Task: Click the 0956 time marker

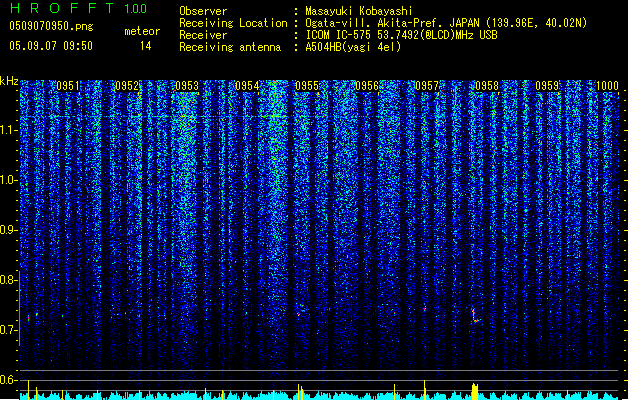Action: (367, 86)
